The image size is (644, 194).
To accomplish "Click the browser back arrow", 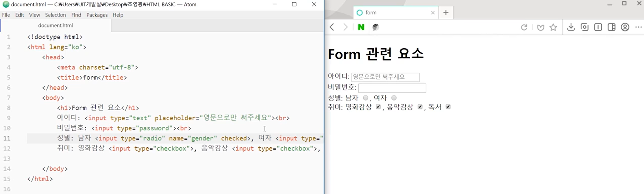I will click(x=332, y=27).
